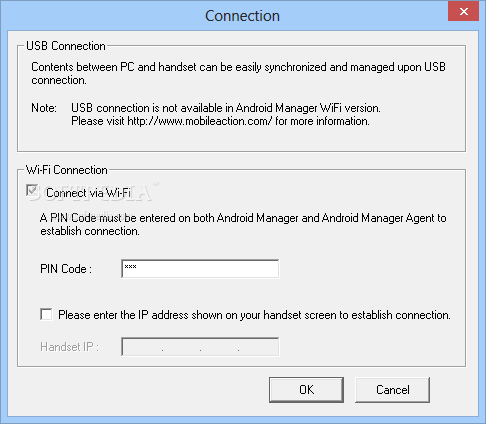Click the second octet of Handset IP

181,347
